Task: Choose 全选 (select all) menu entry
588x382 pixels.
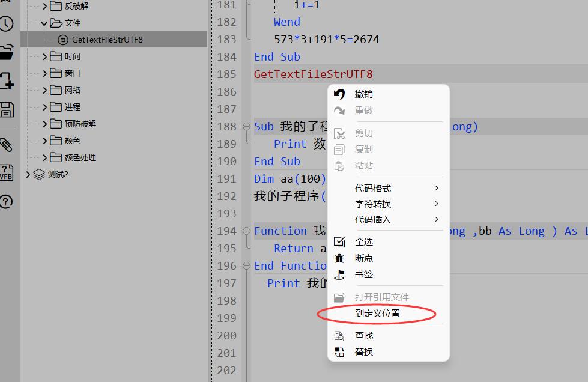Action: [x=363, y=242]
